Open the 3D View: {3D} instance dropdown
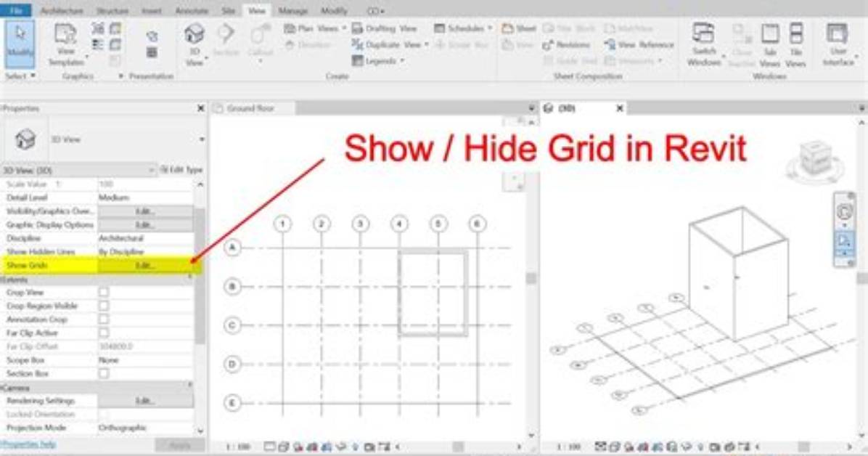 151,170
